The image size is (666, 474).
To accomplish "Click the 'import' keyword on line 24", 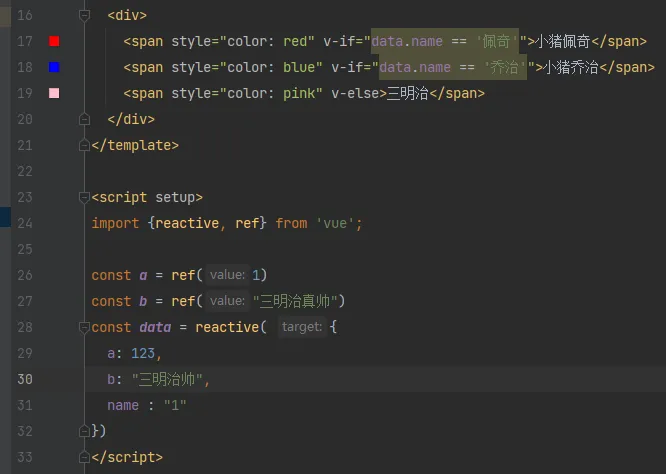I will tap(115, 223).
